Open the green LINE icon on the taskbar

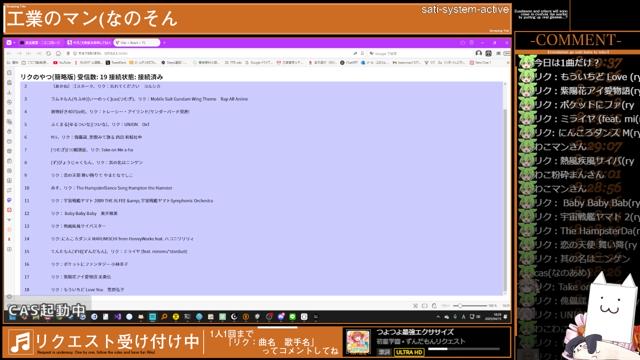(x=292, y=316)
